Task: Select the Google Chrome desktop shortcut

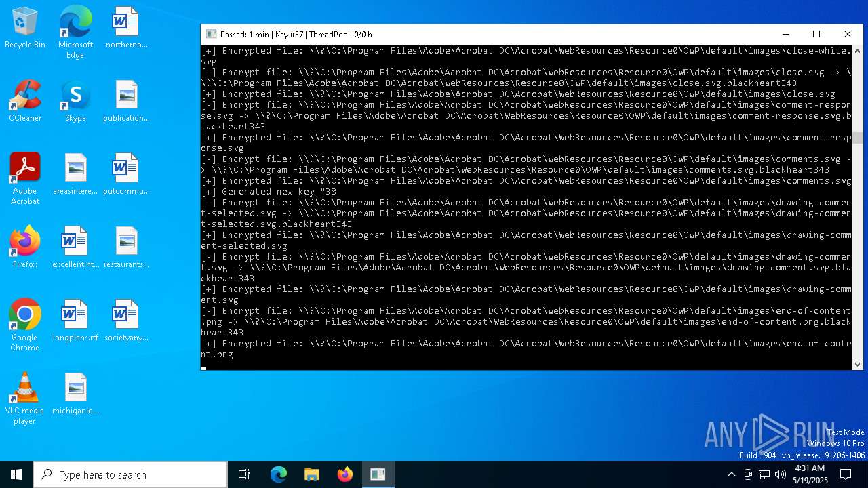Action: coord(25,325)
